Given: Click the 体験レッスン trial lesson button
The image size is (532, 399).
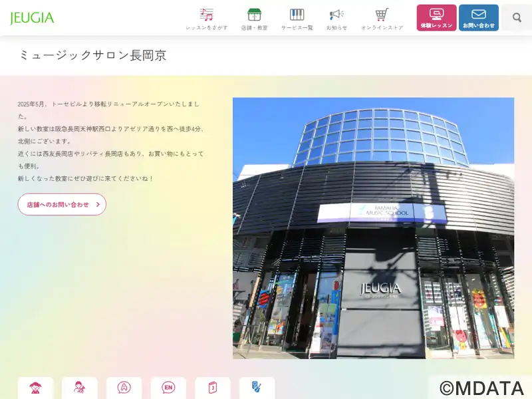Looking at the screenshot, I should 436,18.
